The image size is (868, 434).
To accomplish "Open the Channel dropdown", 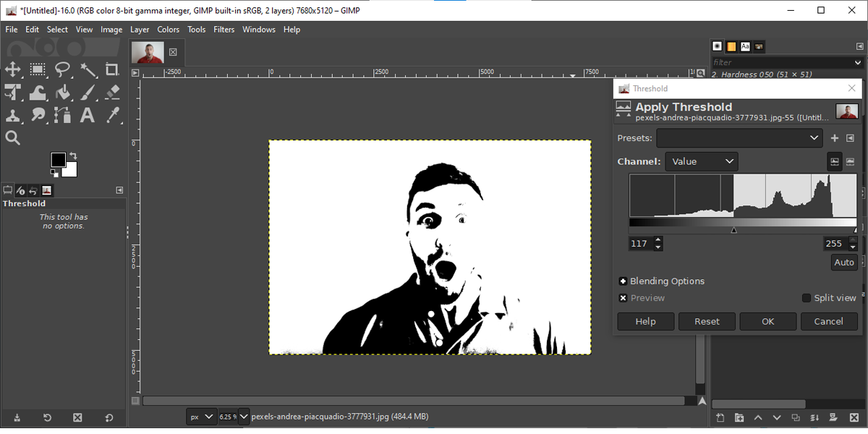I will click(701, 161).
